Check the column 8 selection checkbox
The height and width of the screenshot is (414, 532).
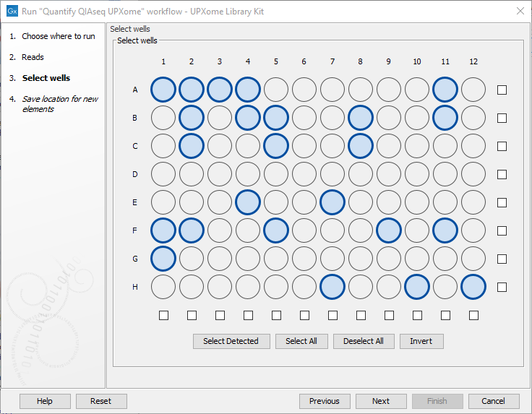pos(361,315)
